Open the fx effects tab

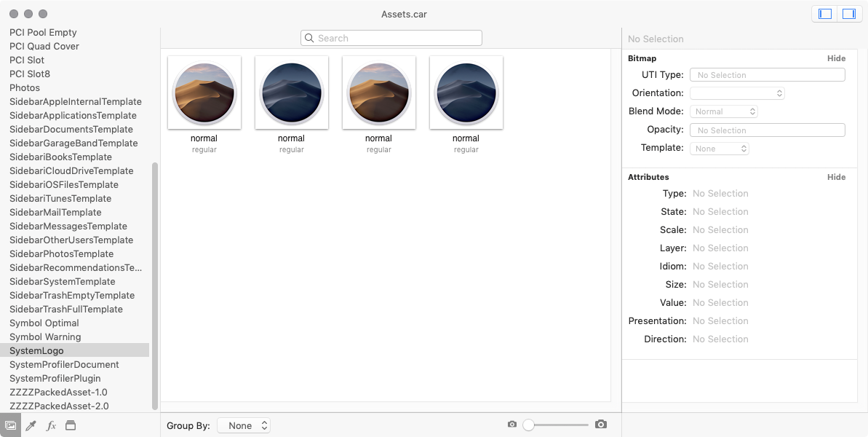click(51, 425)
